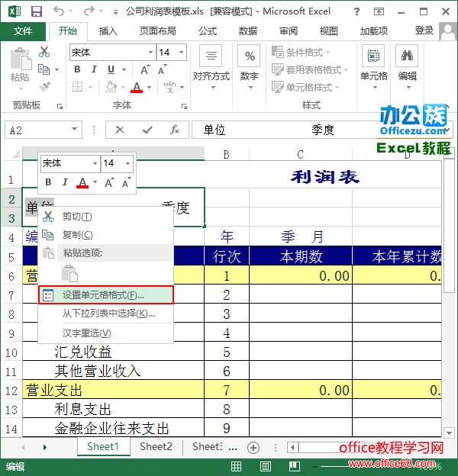Viewport: 458px width, 476px height.
Task: Click the Cut scissors icon in ribbon
Action: [44, 52]
